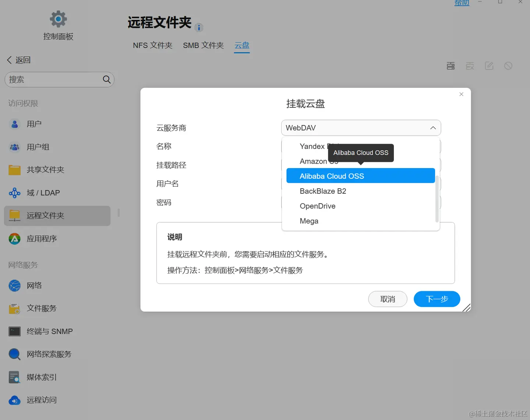
Task: Click the 名称 label
Action: 164,146
